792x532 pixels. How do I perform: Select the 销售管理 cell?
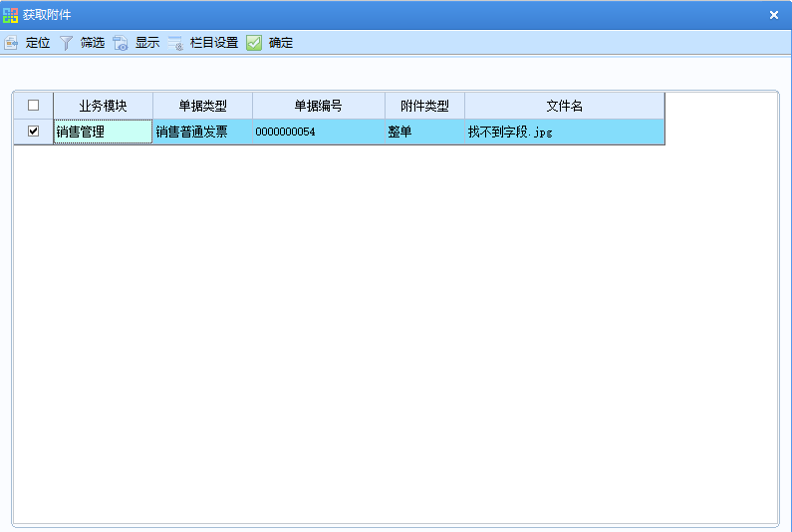click(103, 132)
